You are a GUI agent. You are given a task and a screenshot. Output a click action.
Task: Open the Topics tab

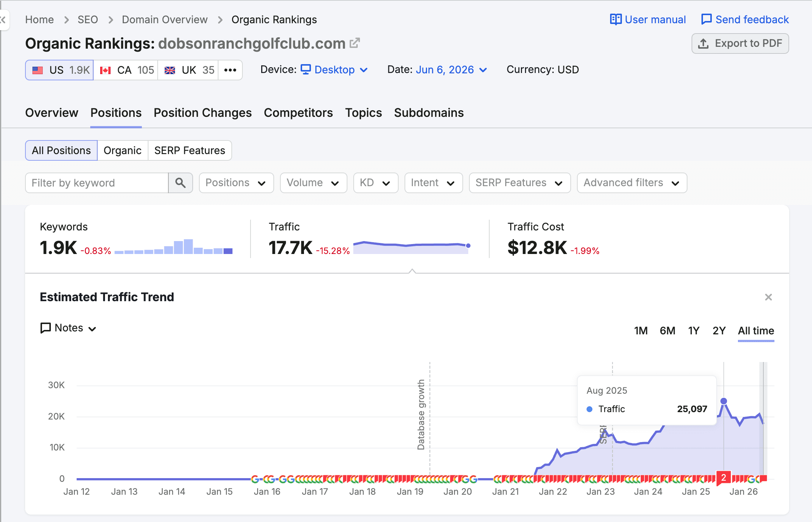364,113
